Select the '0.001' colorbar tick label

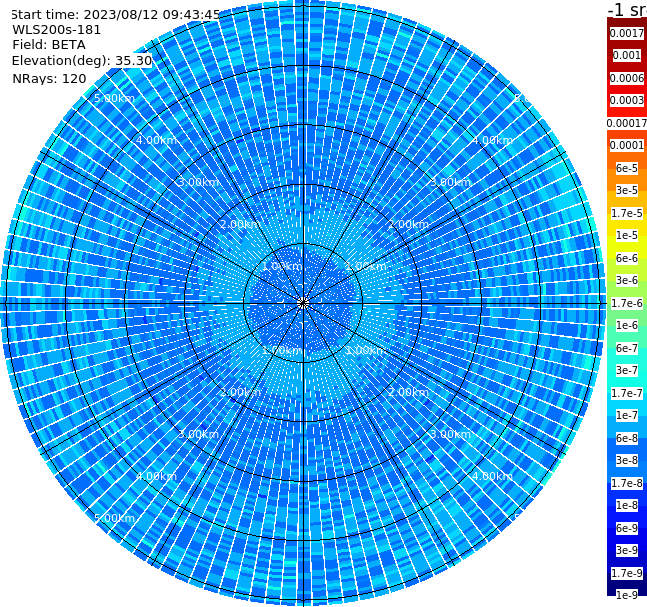coord(627,55)
